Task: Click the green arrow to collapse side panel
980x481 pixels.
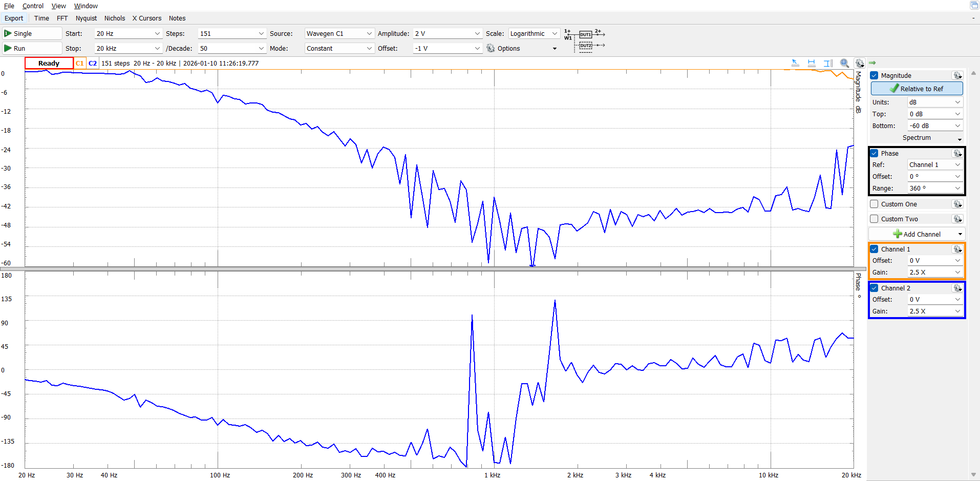Action: pos(872,62)
